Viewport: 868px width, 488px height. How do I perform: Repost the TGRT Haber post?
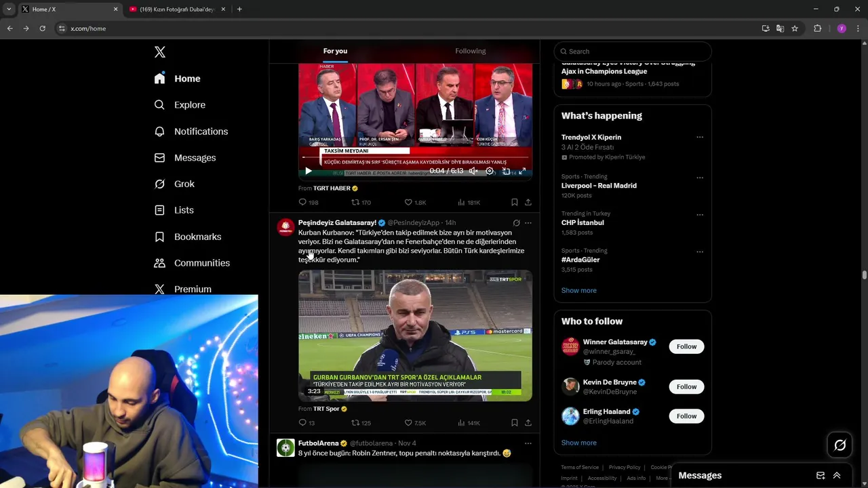(x=361, y=202)
